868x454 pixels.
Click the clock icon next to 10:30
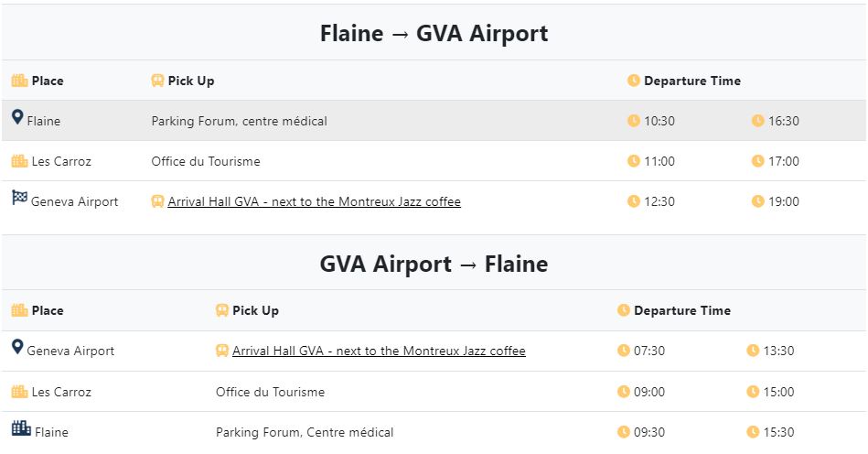(x=633, y=121)
